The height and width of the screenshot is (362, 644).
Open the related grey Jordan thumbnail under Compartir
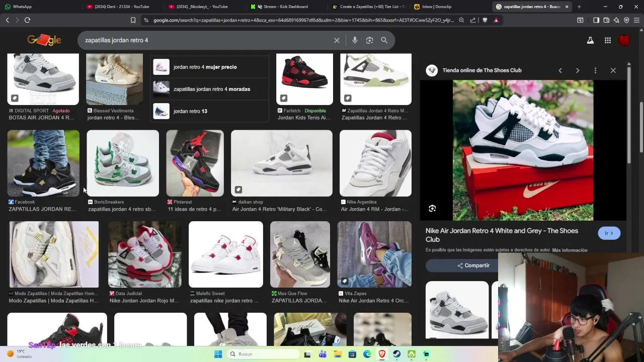point(457,310)
